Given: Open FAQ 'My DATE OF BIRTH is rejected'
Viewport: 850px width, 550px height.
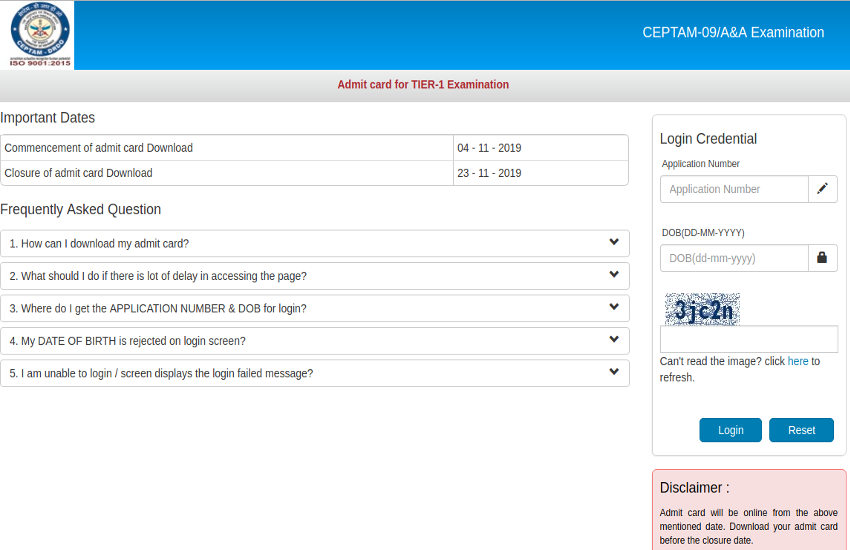Looking at the screenshot, I should pos(128,341).
